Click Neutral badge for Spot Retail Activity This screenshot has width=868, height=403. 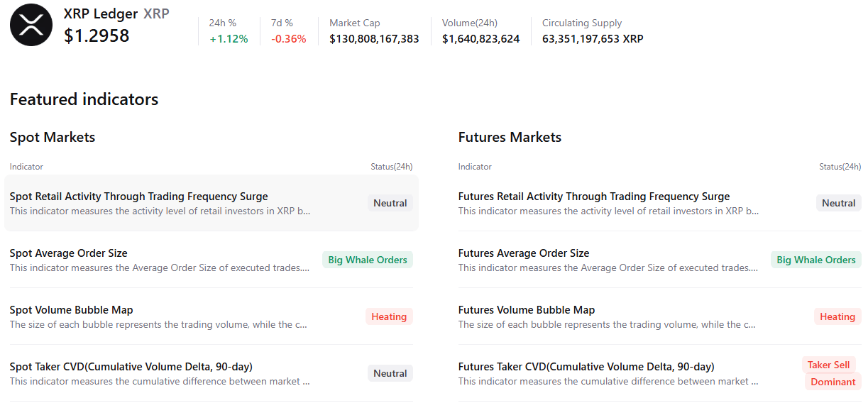(390, 203)
